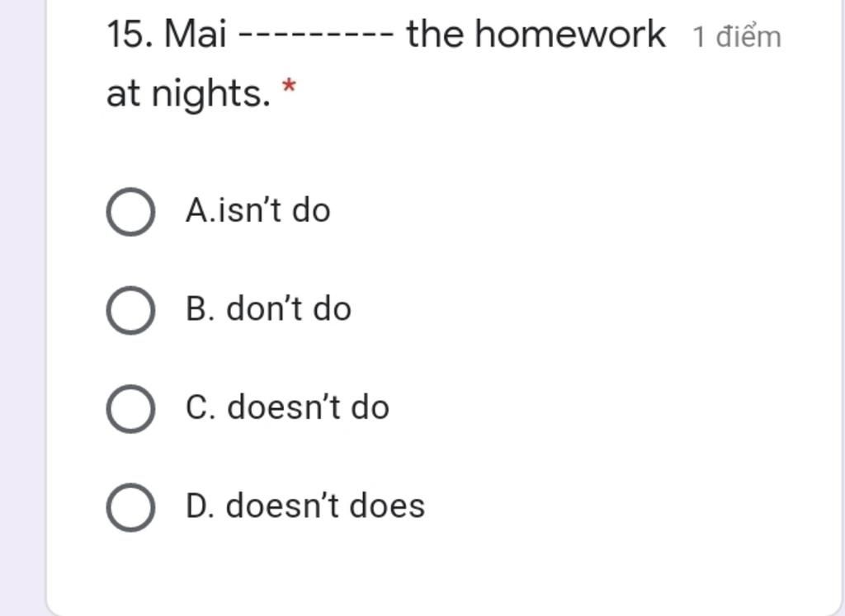
Task: Select the radio button for A. isn't do
Action: click(130, 212)
